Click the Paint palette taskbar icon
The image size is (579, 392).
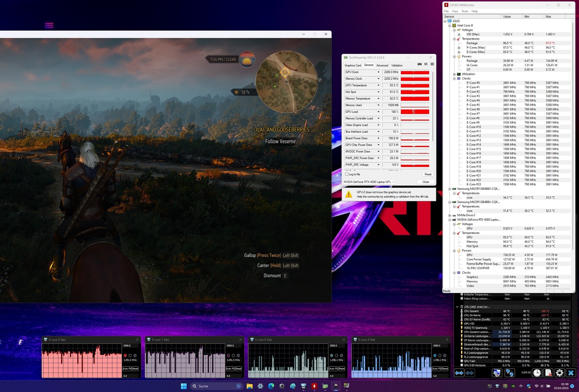click(x=293, y=386)
